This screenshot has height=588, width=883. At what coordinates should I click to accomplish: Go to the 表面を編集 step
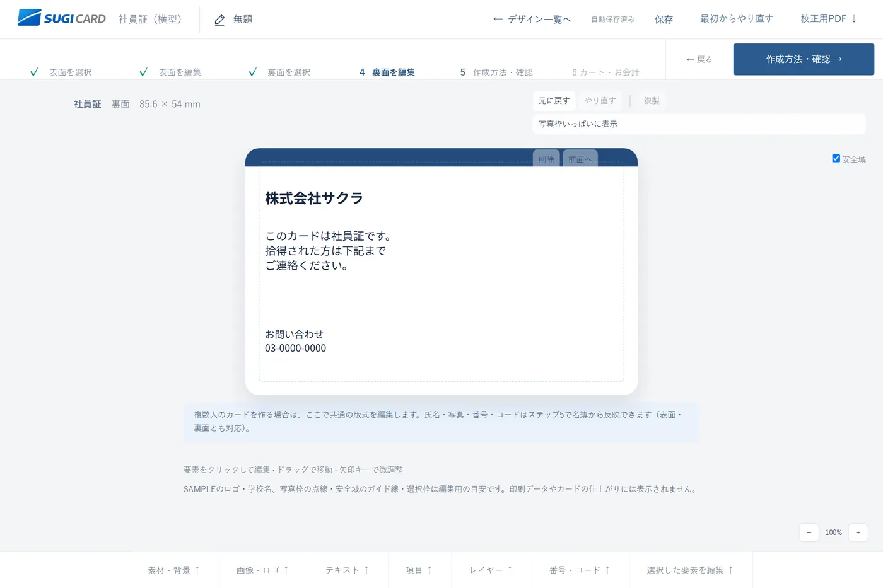(x=170, y=72)
